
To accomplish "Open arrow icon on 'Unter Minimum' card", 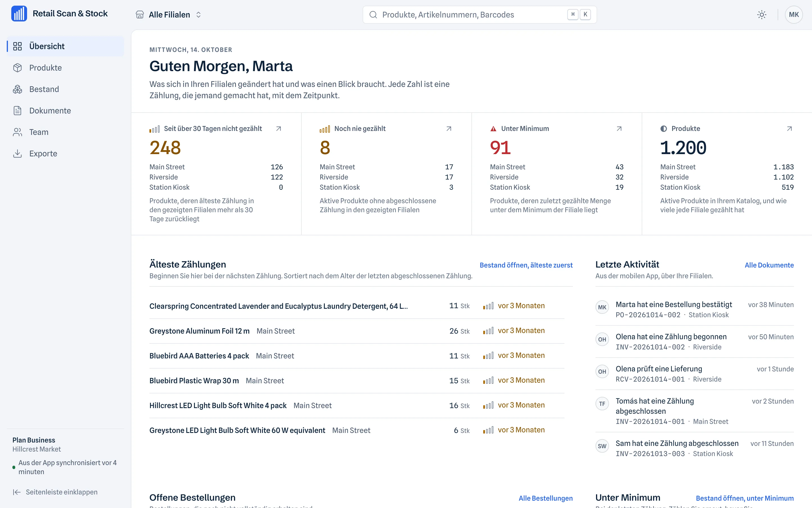I will tap(619, 129).
